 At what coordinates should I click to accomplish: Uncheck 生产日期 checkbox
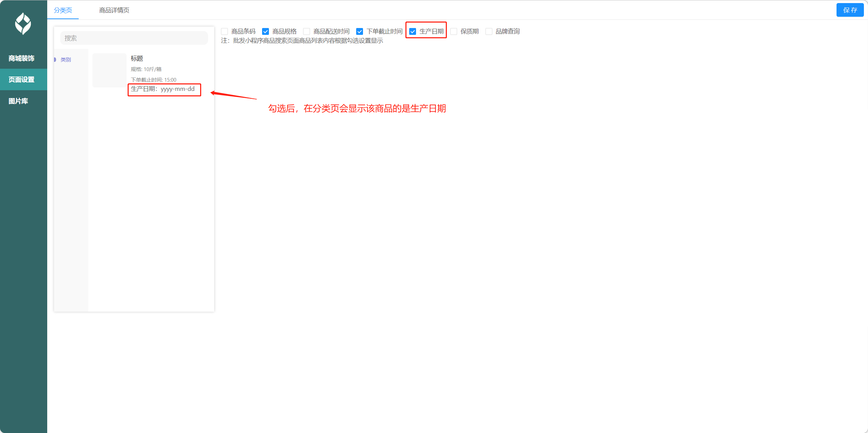pos(413,31)
